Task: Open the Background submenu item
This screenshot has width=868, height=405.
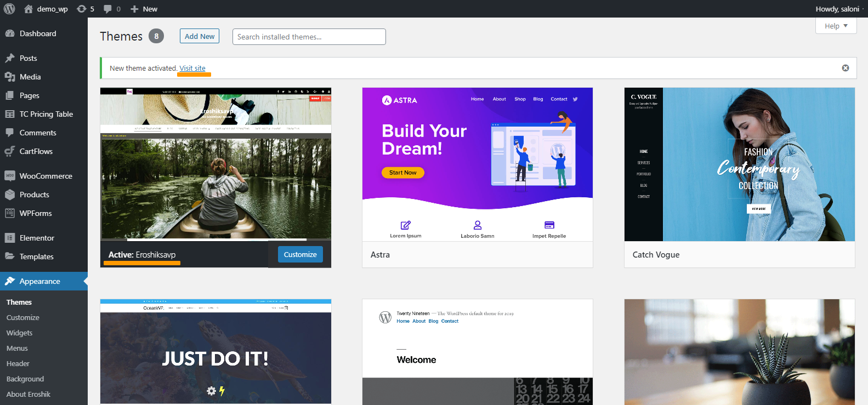Action: pos(25,379)
